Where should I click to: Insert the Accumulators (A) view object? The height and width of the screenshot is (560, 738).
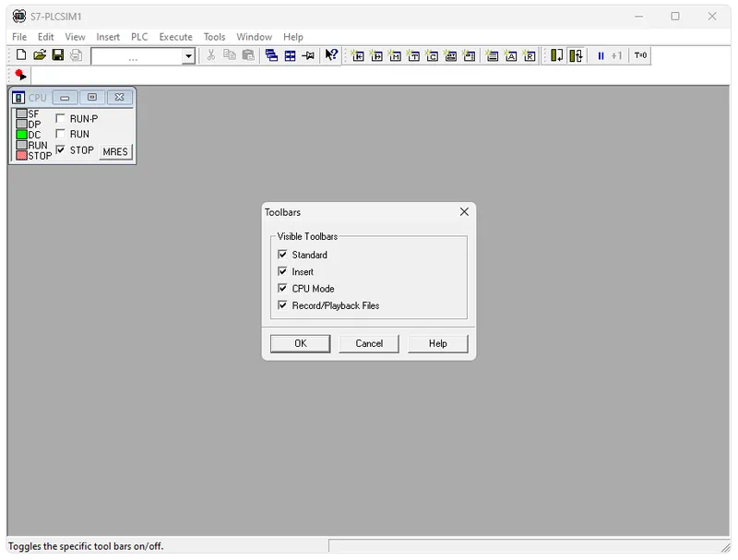point(511,56)
